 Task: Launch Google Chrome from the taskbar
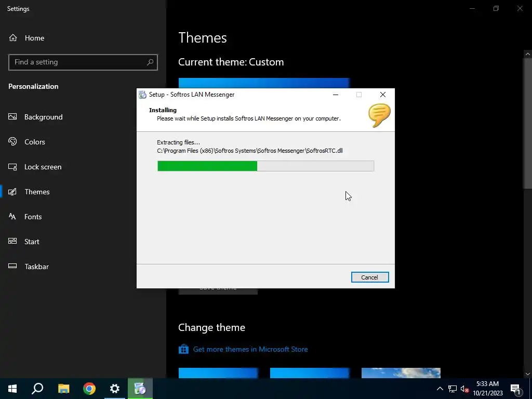[x=89, y=389]
